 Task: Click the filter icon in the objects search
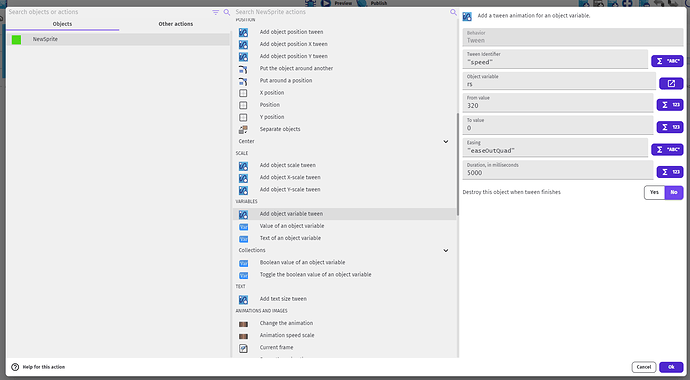[216, 12]
